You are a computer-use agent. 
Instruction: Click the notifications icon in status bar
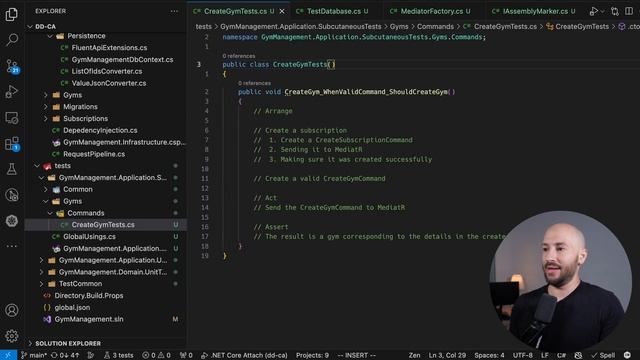627,355
